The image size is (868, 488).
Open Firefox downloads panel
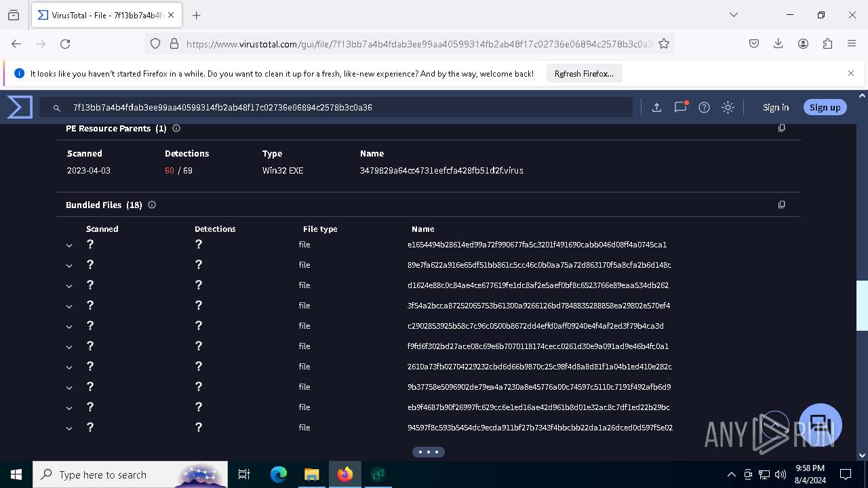pyautogui.click(x=778, y=43)
